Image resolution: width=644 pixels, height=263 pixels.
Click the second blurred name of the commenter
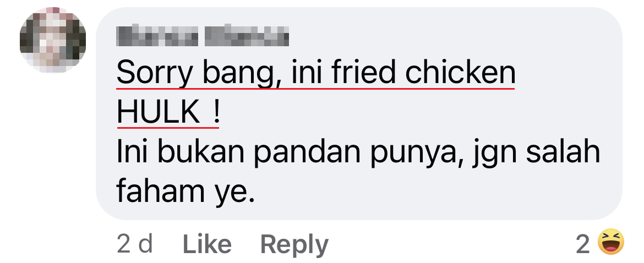pyautogui.click(x=247, y=36)
